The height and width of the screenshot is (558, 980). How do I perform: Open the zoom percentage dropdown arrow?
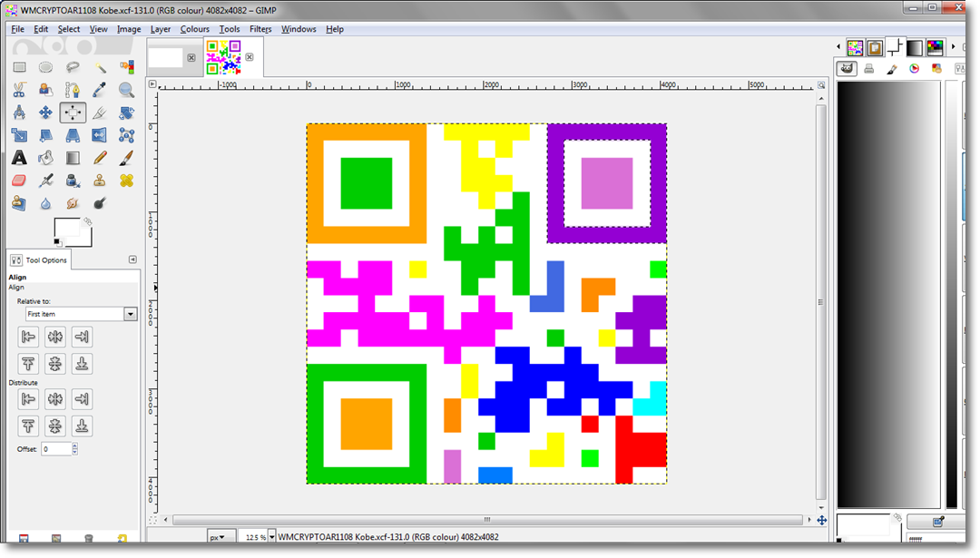tap(272, 537)
